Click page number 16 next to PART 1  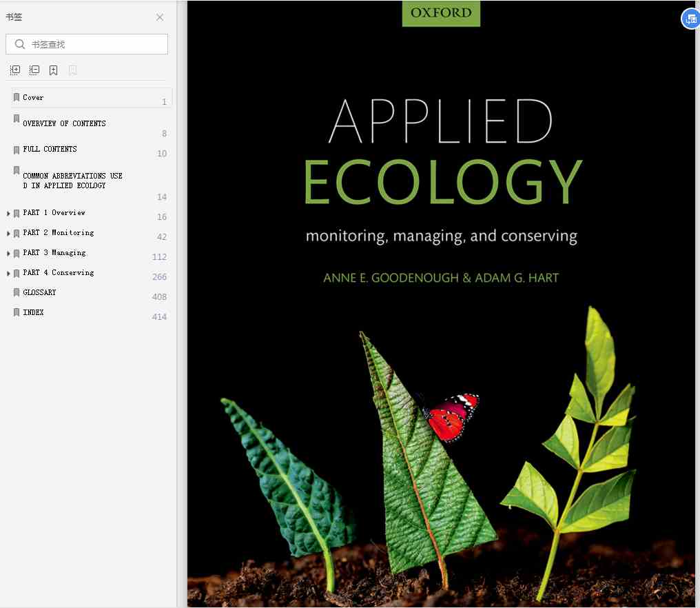click(162, 217)
